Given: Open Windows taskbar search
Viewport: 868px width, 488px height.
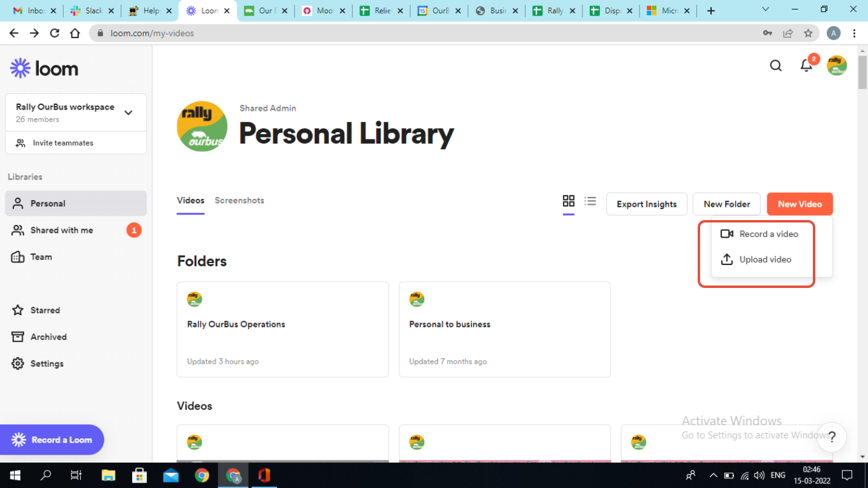Looking at the screenshot, I should 45,475.
